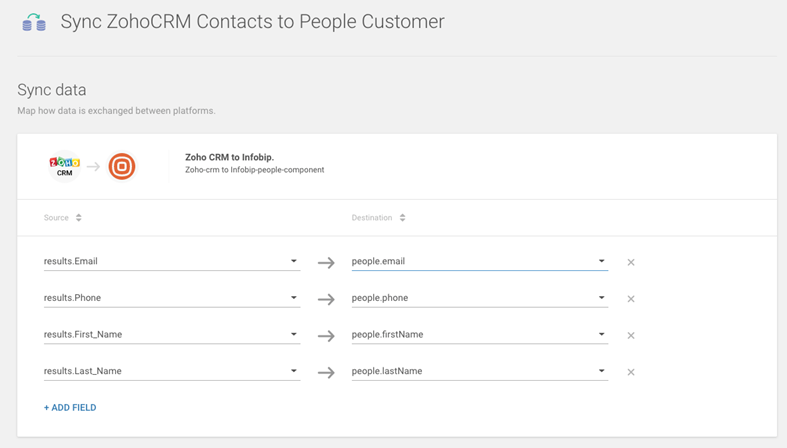
Task: Click the orange Infobip logo
Action: click(x=122, y=166)
